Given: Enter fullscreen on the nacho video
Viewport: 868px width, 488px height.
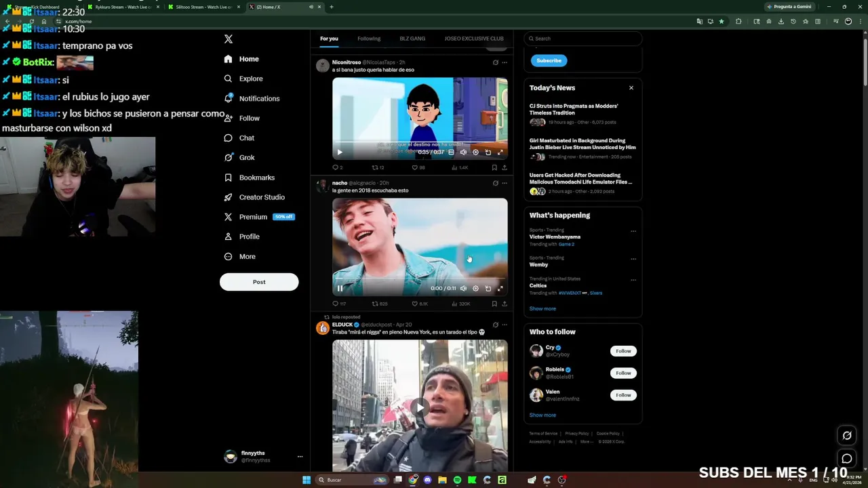Looking at the screenshot, I should (x=500, y=288).
